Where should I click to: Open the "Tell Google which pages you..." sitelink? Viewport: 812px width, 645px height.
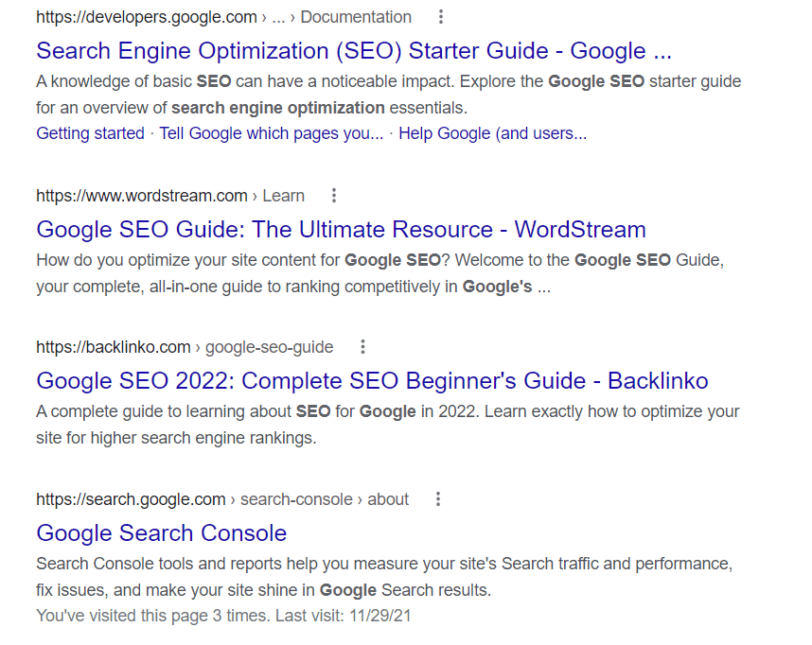pos(271,132)
